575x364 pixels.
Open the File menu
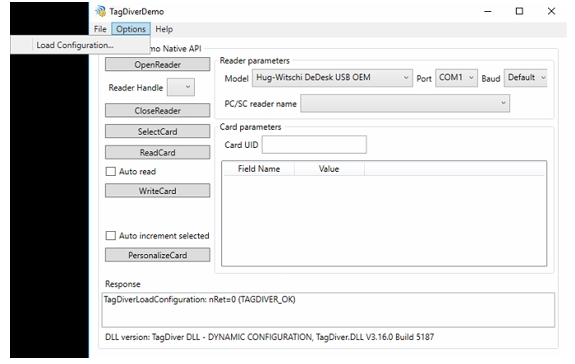pos(100,29)
